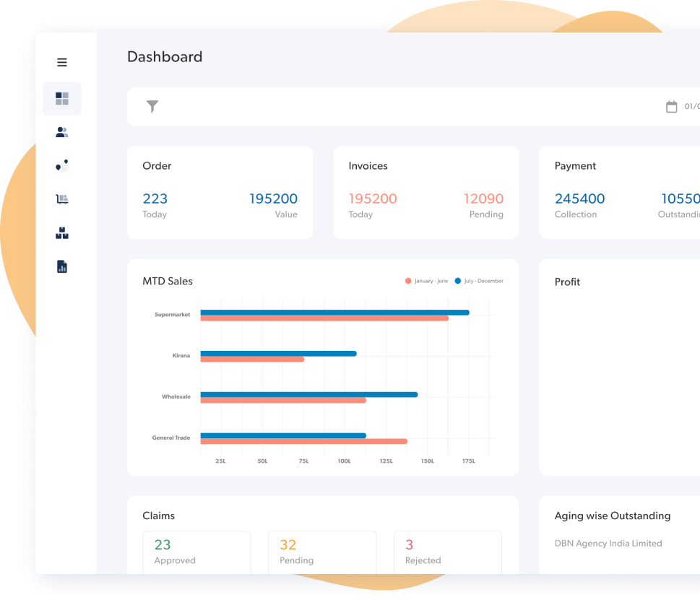Click the General Trade salmon bar

(x=303, y=441)
